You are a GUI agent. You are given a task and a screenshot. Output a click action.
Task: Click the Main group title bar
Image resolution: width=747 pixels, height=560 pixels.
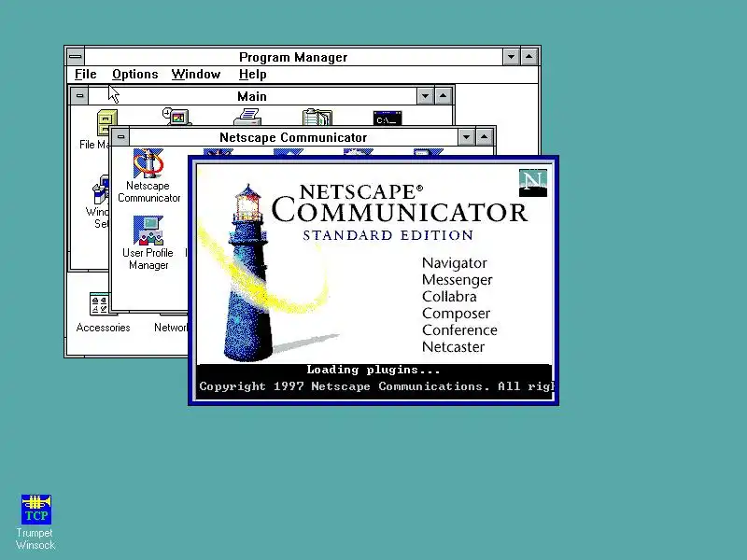[252, 96]
